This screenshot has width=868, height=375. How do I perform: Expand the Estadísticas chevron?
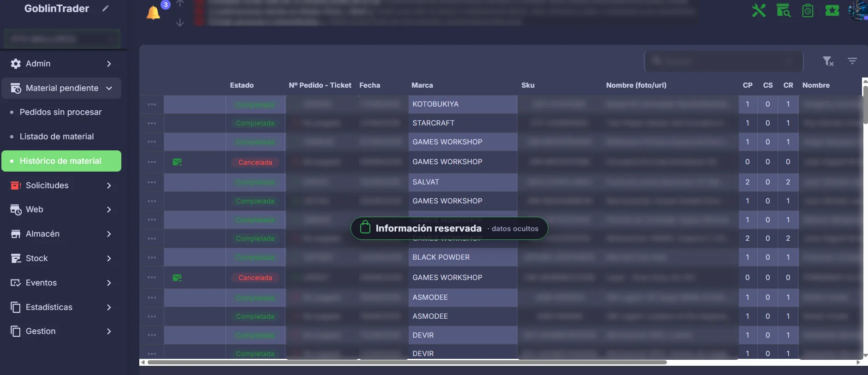pyautogui.click(x=109, y=307)
